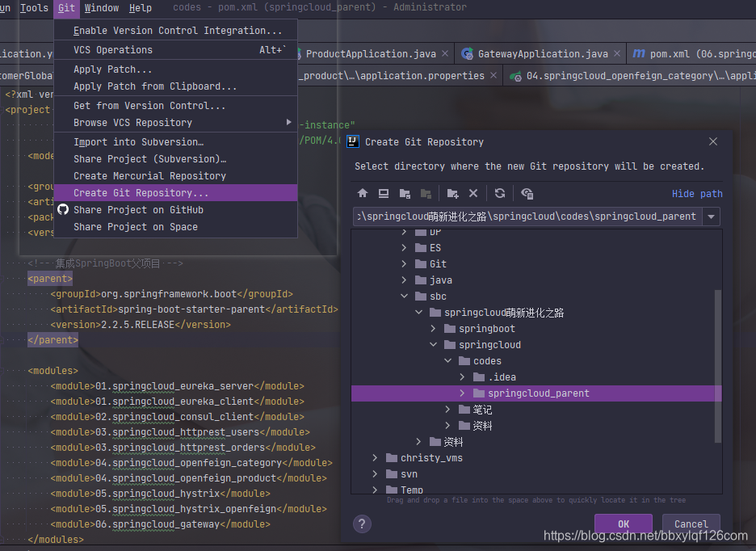Choose Apply Patch... menu item

click(x=175, y=69)
